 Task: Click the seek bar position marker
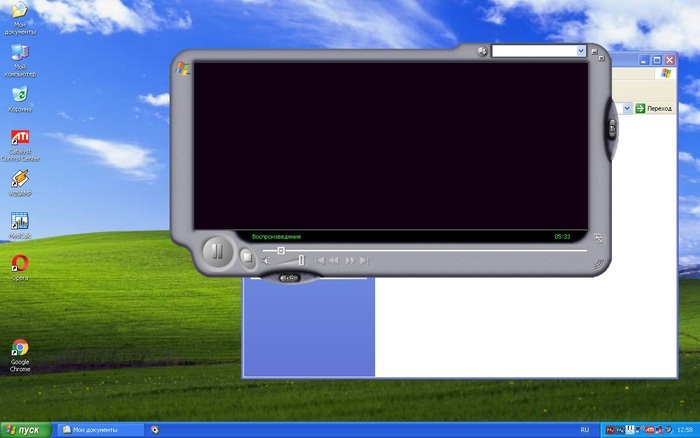[281, 250]
